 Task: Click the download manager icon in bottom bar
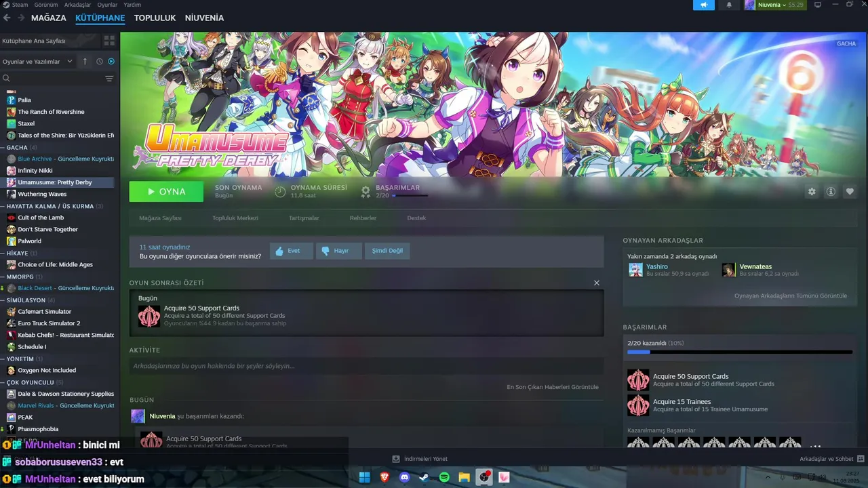396,459
